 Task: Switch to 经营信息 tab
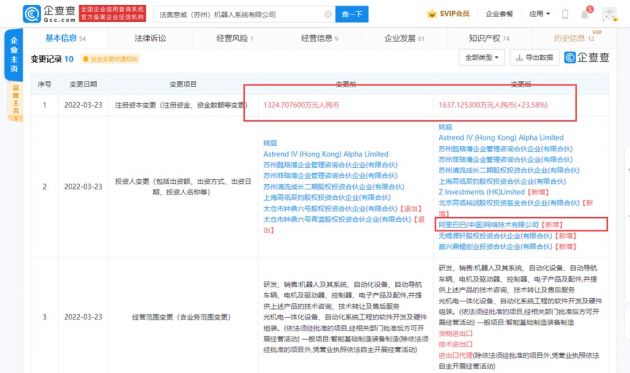pos(319,38)
